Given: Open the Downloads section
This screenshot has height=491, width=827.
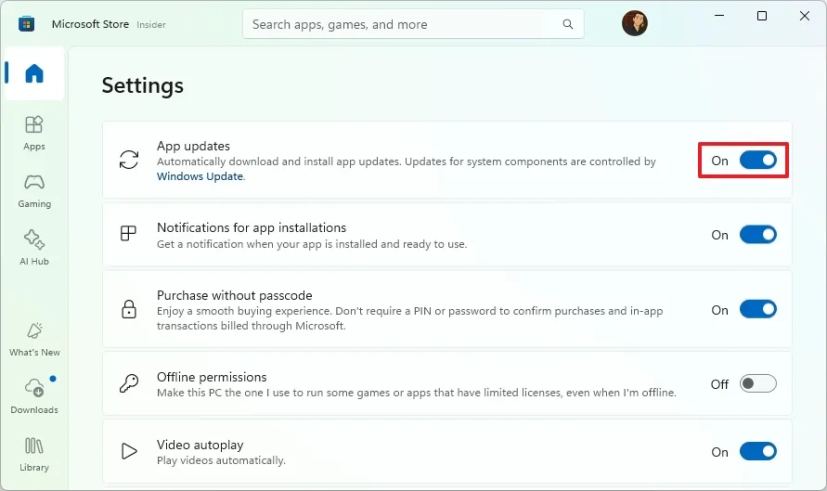Looking at the screenshot, I should pos(34,397).
